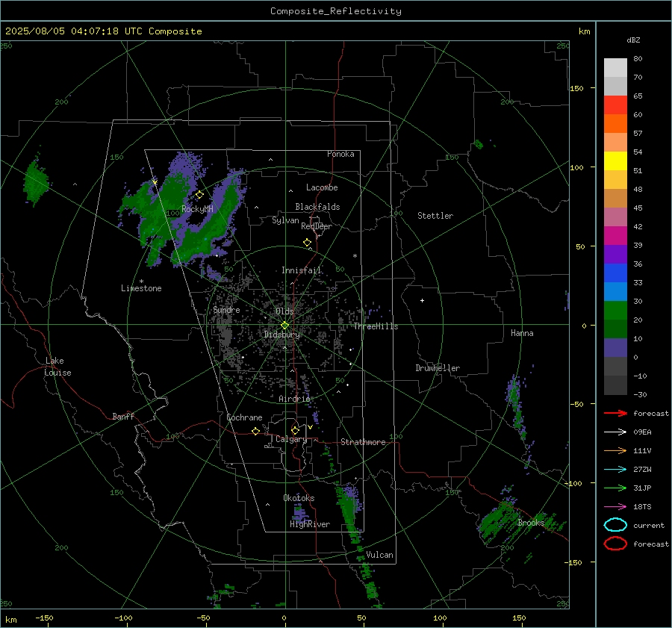Click the Drumheller city label
Image resolution: width=672 pixels, height=628 pixels.
(438, 368)
